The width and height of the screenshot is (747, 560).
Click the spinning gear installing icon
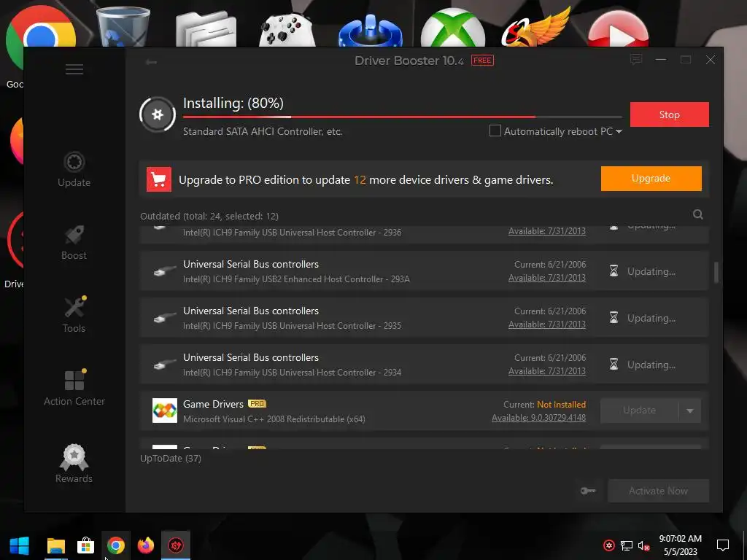[158, 114]
